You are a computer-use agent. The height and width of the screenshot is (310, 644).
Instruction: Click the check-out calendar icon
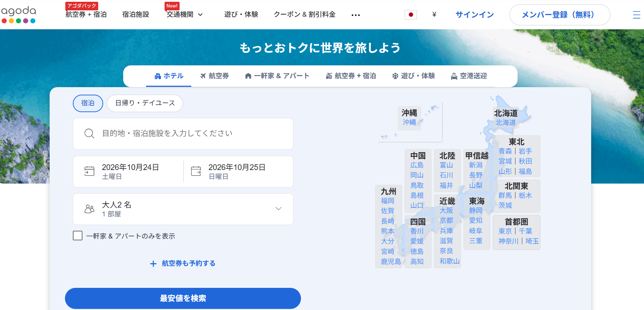196,171
